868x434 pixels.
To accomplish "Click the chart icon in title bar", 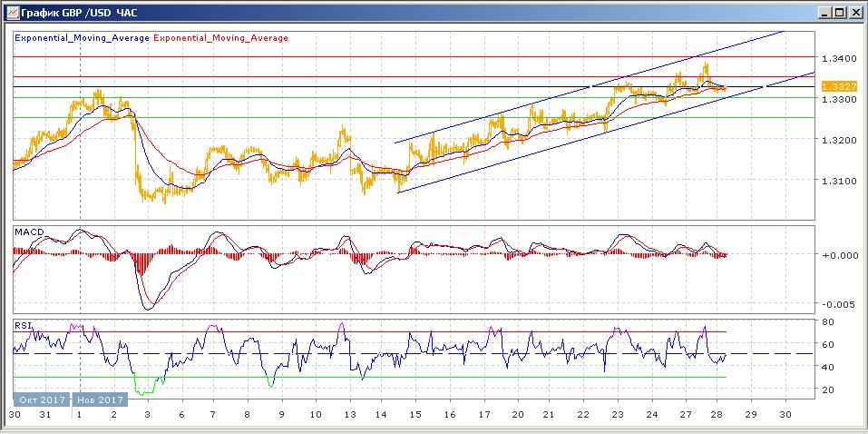I will [11, 12].
